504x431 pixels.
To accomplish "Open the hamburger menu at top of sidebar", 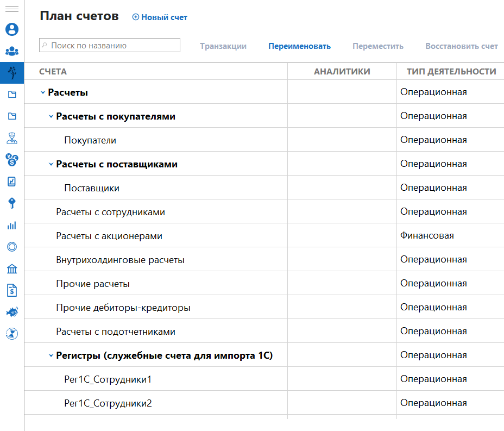I will pyautogui.click(x=11, y=9).
